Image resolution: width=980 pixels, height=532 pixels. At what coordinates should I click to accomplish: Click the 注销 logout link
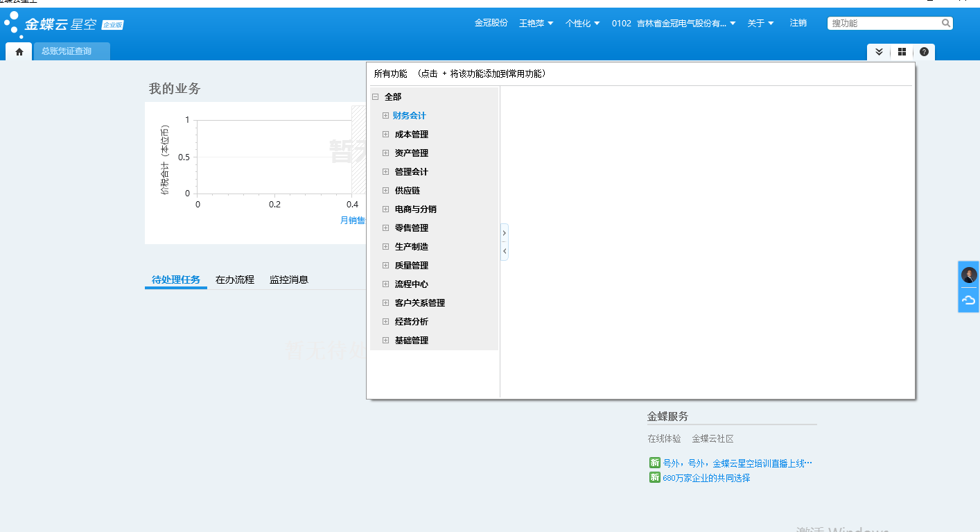[x=798, y=23]
